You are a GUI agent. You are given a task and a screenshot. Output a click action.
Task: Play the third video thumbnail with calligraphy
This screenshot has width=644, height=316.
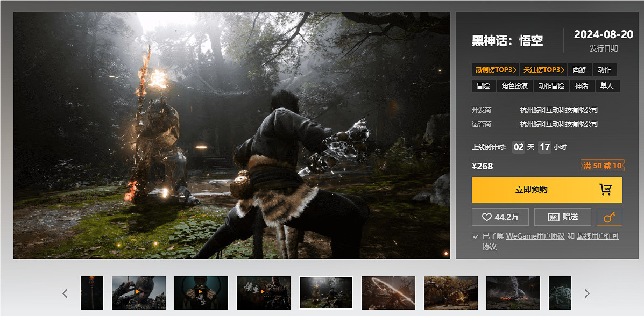tap(264, 292)
